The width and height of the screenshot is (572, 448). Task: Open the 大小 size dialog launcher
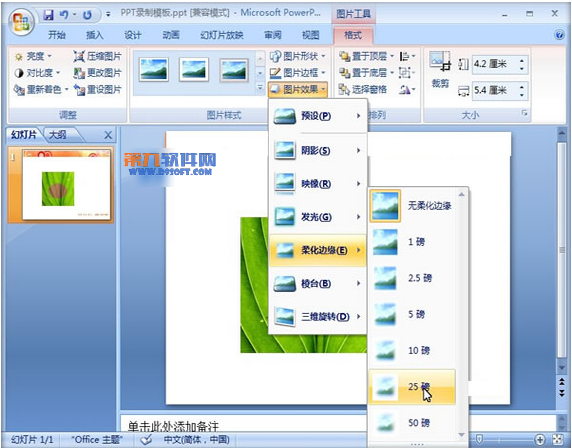[525, 113]
